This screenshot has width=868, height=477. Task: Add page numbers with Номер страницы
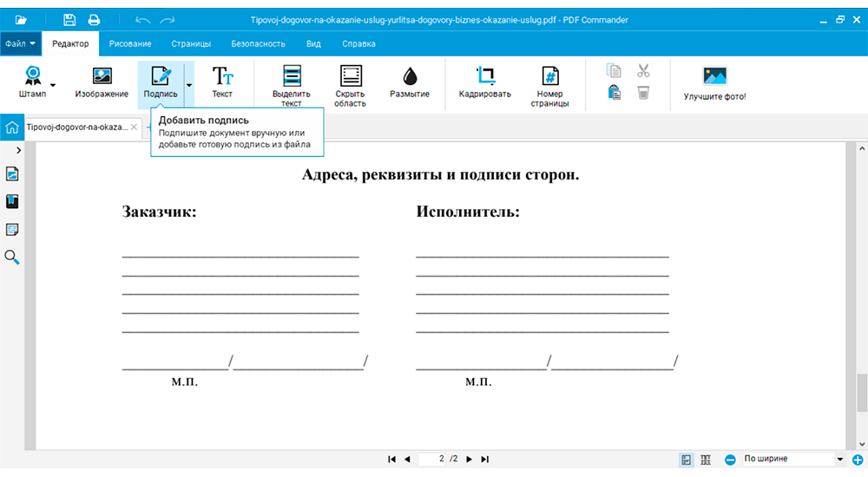click(549, 86)
